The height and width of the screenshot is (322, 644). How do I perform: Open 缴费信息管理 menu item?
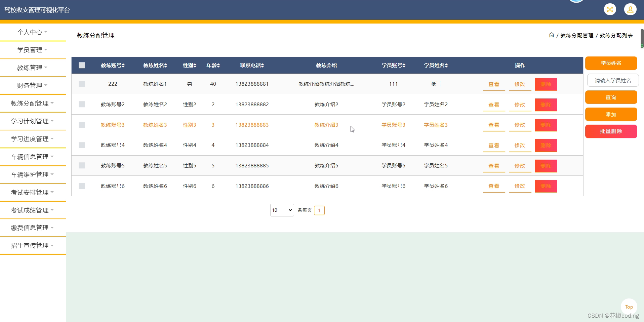coord(33,228)
